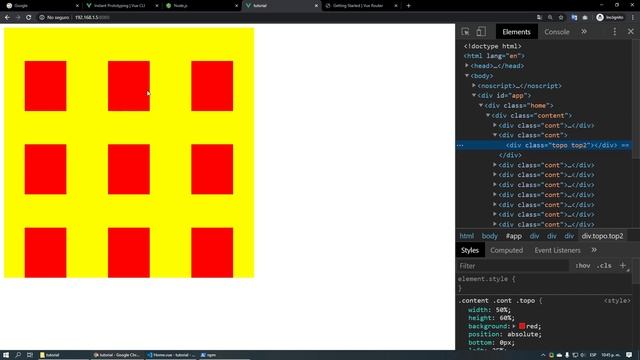Collapse the div class="home" node

[x=481, y=105]
